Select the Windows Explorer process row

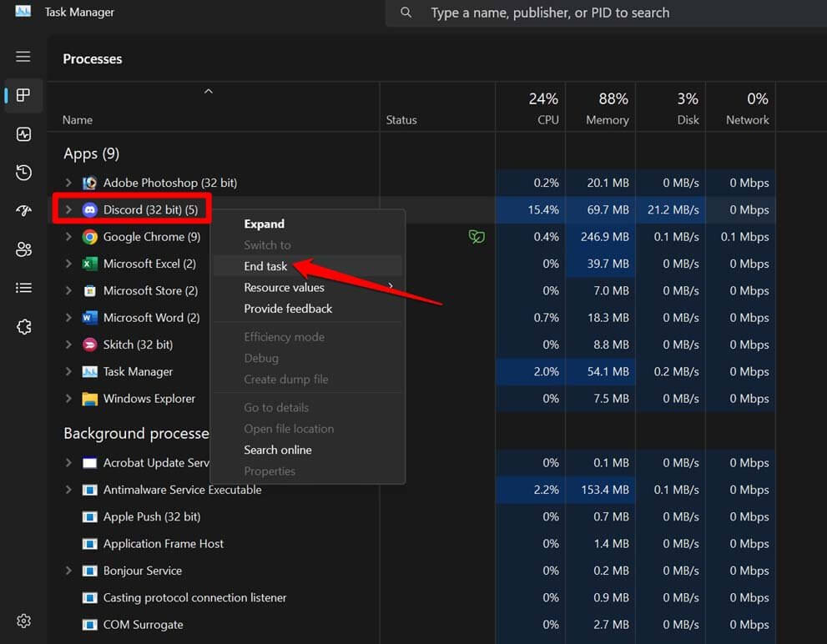click(149, 399)
